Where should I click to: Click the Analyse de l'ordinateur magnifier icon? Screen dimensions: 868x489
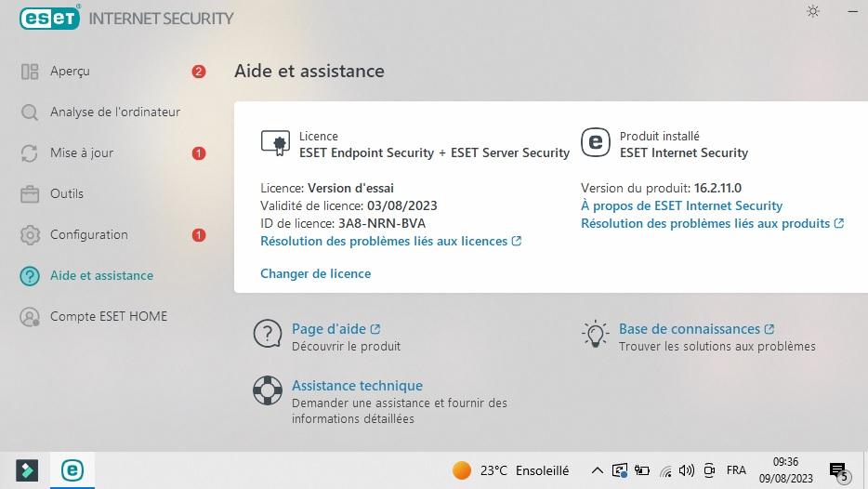30,112
